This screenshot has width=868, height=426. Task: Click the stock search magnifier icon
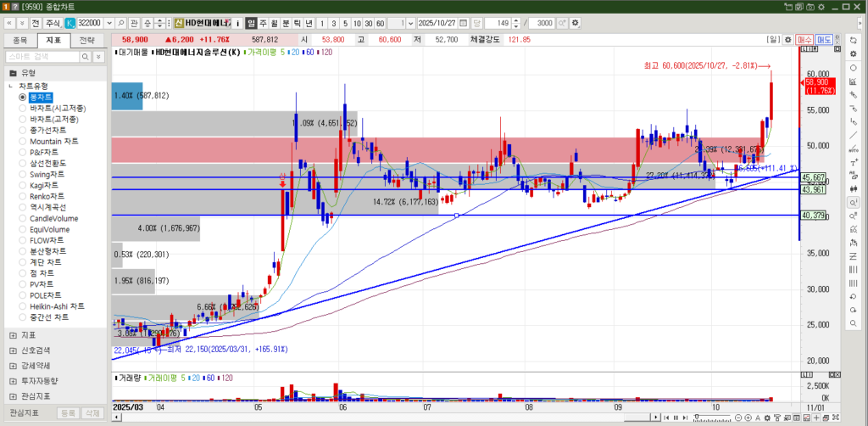[121, 22]
